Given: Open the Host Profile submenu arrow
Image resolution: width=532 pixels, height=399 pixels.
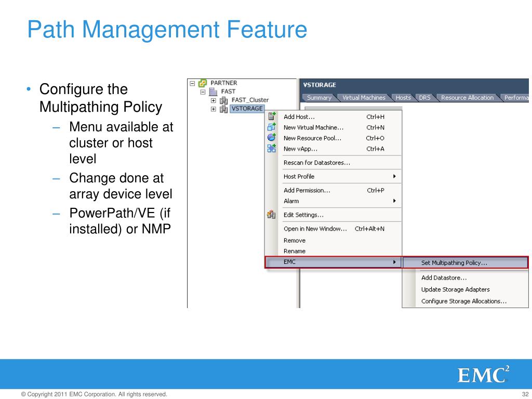Looking at the screenshot, I should (x=394, y=176).
